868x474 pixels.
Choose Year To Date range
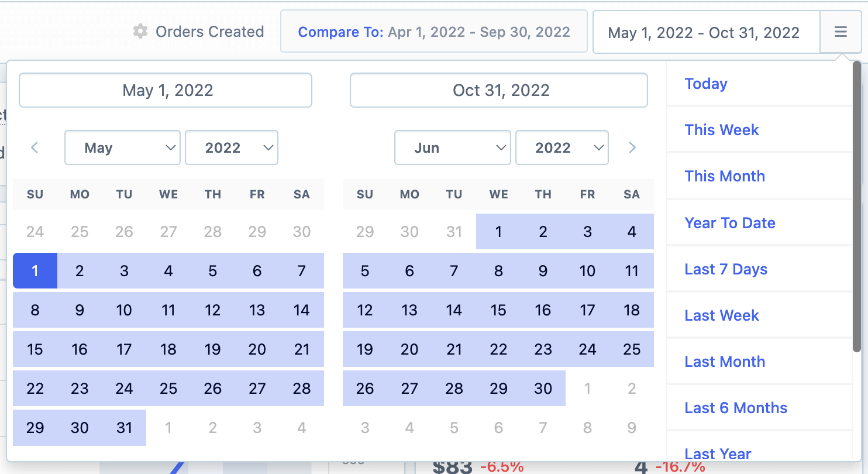[x=729, y=223]
